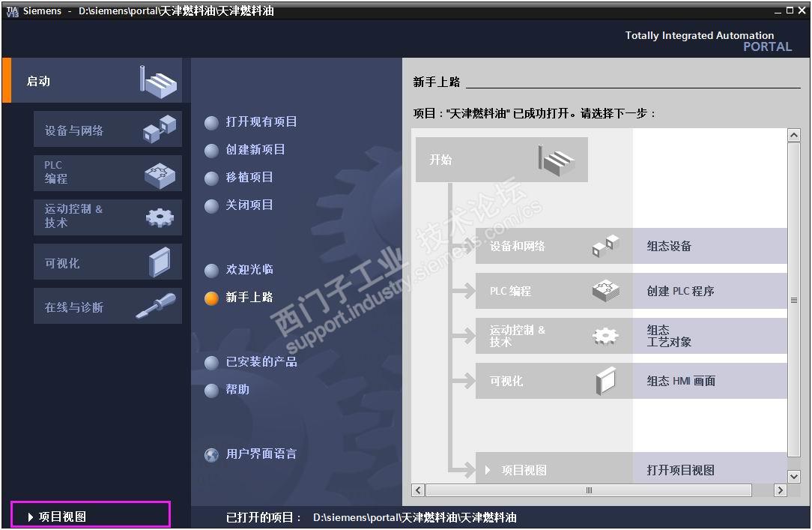This screenshot has height=530, width=812.
Task: Click the 帮助 text
Action: pyautogui.click(x=237, y=390)
